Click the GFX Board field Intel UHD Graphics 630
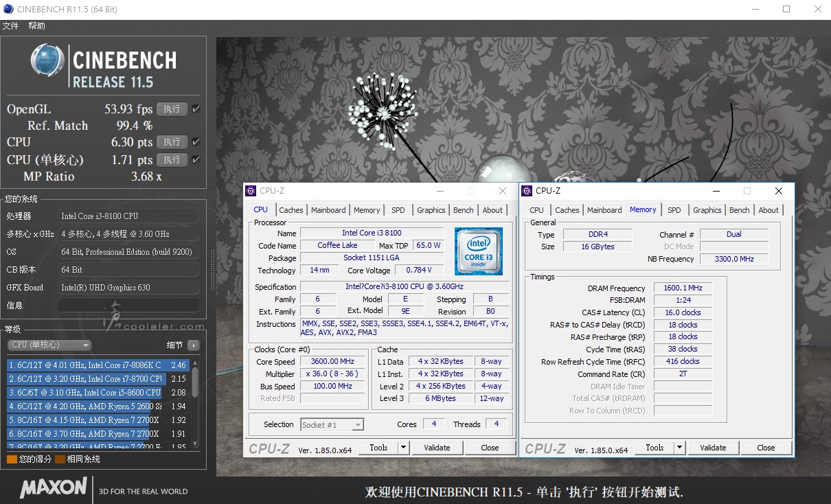 [129, 288]
